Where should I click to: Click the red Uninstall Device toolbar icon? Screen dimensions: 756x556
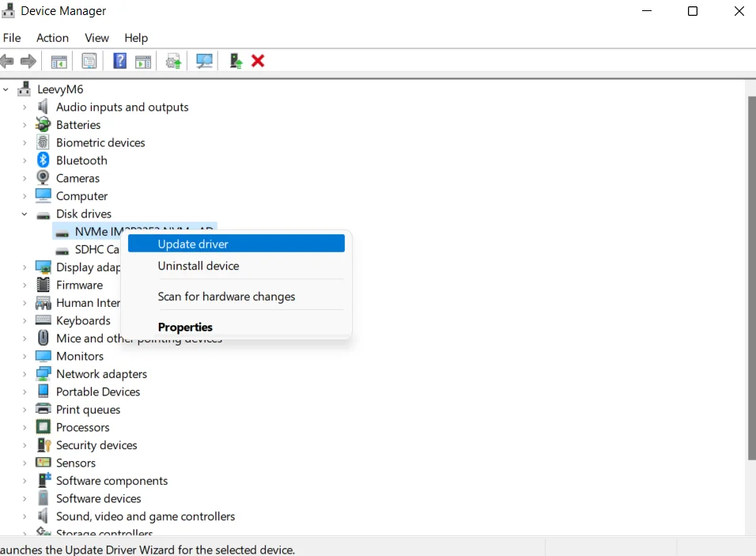[x=258, y=61]
